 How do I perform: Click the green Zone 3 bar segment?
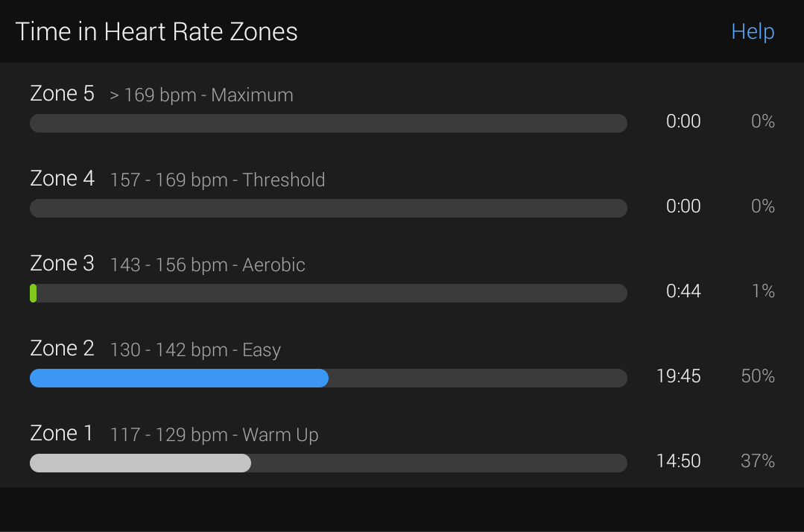click(x=34, y=293)
